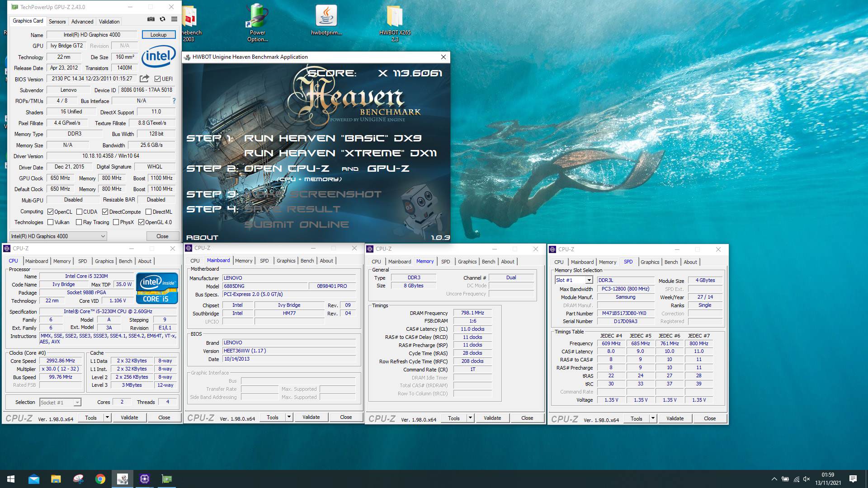Viewport: 868px width, 488px height.
Task: Toggle the OpenGL 4.0 checkbox
Action: click(141, 222)
